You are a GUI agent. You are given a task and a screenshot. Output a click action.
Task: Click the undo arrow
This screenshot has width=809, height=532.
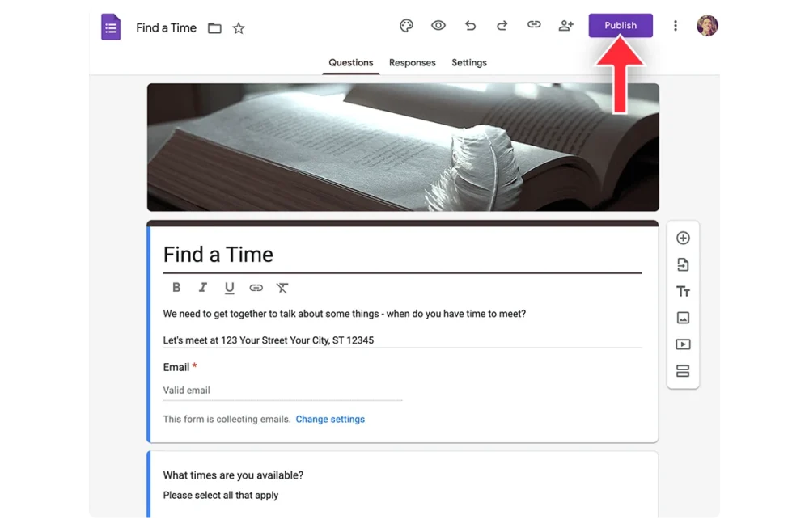(x=470, y=26)
